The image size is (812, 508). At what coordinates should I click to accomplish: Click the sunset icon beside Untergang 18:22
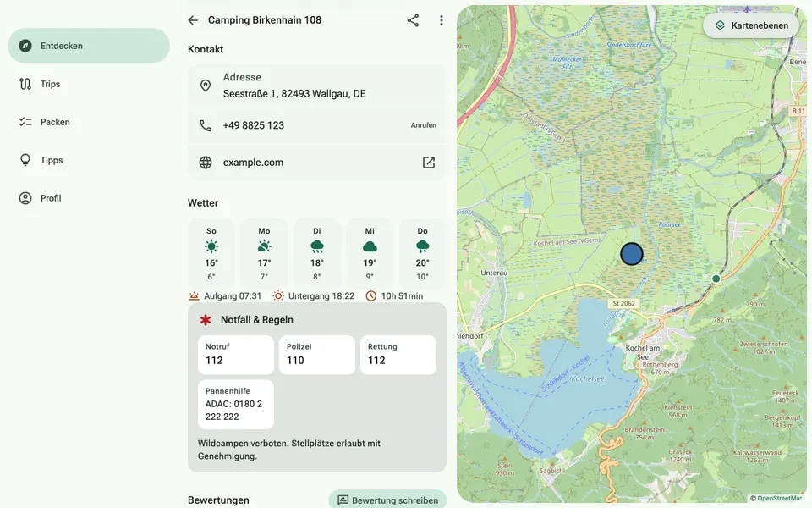(x=278, y=296)
